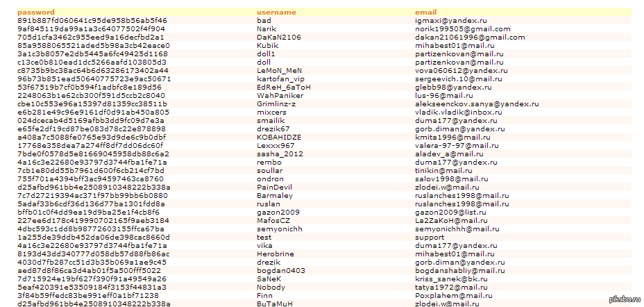Viewport: 644px width, 307px height.
Task: Select the username cell 'DaKaN2106'
Action: (279, 38)
